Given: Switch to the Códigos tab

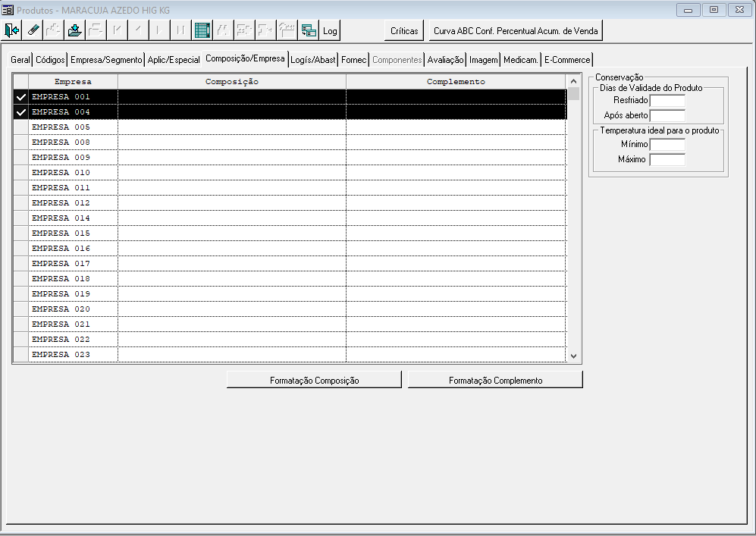Looking at the screenshot, I should 50,60.
